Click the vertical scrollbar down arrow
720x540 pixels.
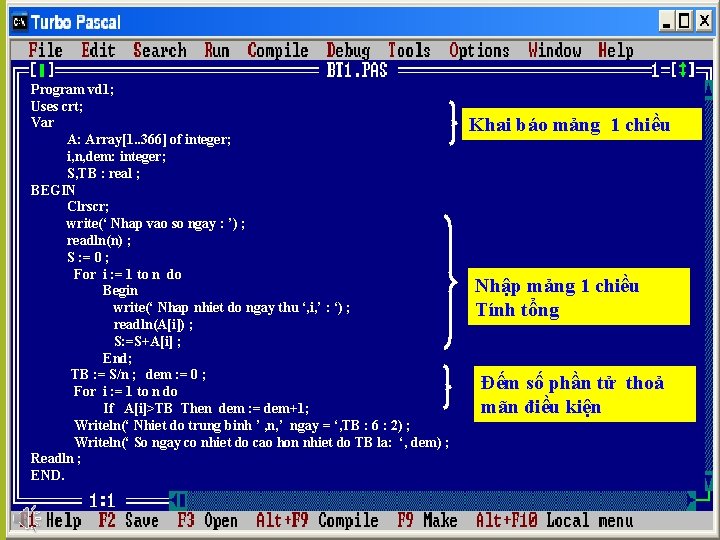tap(708, 483)
